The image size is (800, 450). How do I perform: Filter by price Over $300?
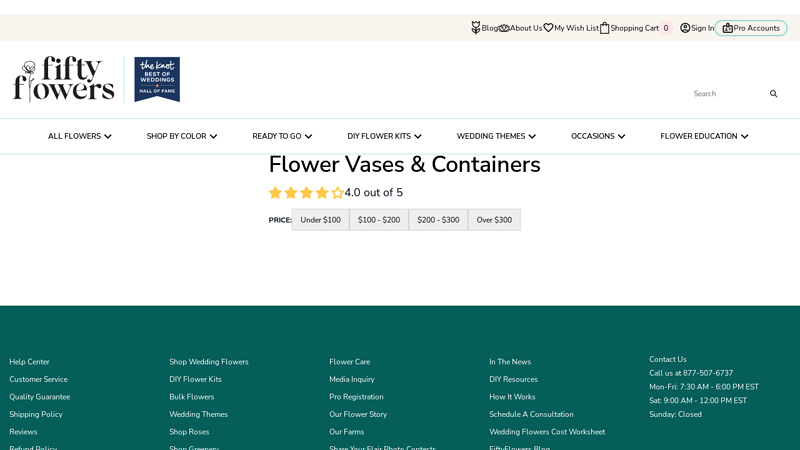[494, 220]
